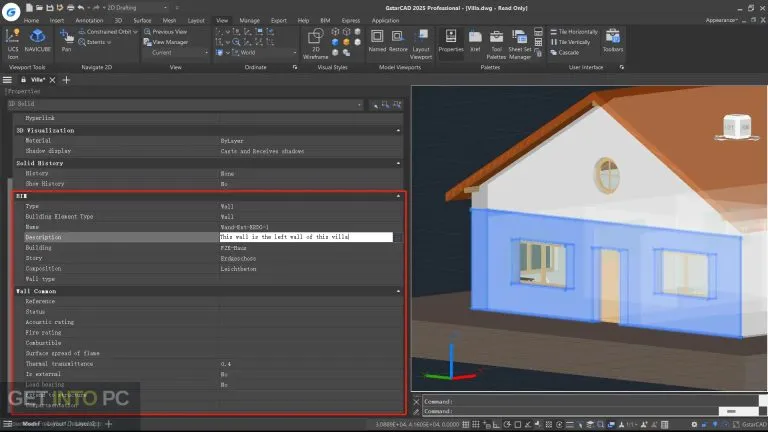This screenshot has width=768, height=432.
Task: Click the ViewCube in the viewport
Action: 737,126
